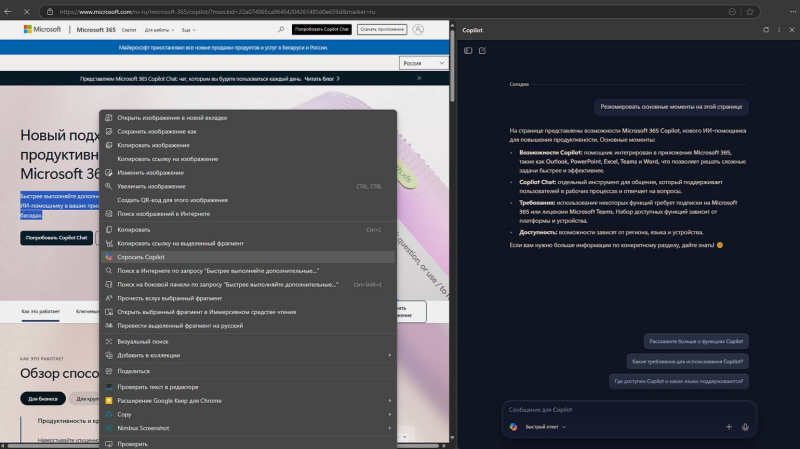Choose Поиск в Интернете по запросу

point(248,271)
